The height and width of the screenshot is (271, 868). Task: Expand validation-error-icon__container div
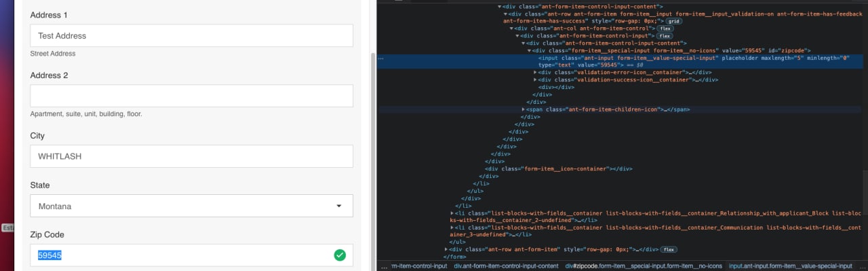pyautogui.click(x=536, y=72)
